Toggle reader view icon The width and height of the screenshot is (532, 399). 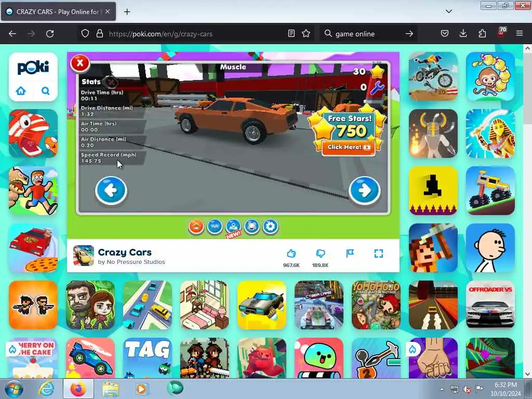[291, 33]
